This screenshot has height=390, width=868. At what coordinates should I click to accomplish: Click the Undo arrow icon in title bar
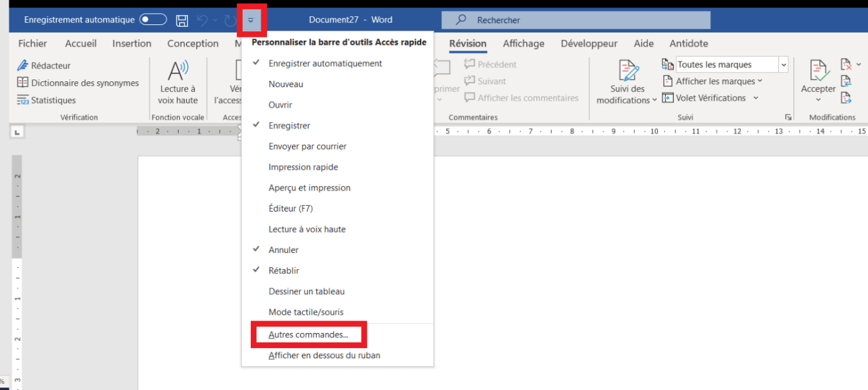click(202, 20)
